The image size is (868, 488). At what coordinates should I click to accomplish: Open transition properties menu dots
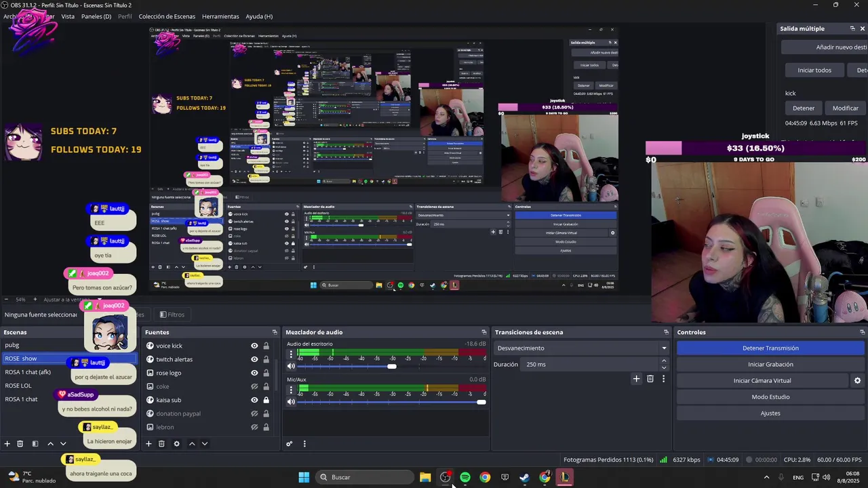pyautogui.click(x=663, y=379)
